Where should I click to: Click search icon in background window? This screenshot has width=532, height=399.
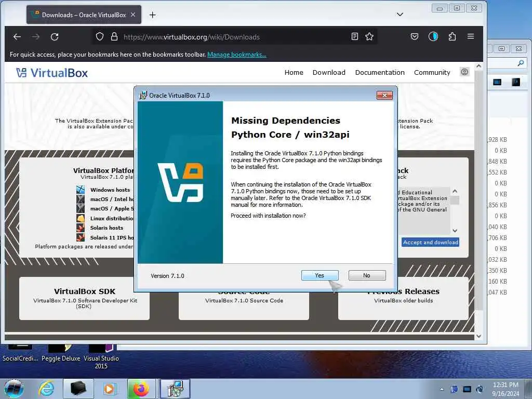coord(521,63)
